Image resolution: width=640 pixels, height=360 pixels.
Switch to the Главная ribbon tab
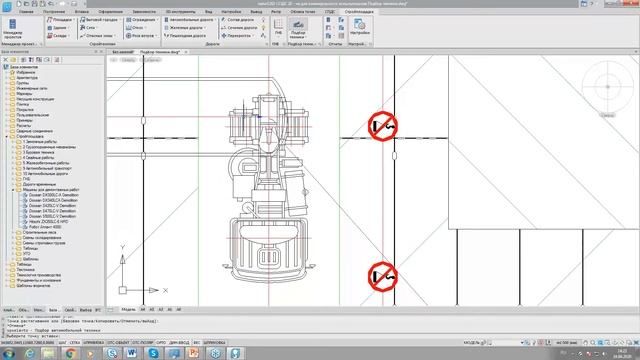tap(26, 12)
